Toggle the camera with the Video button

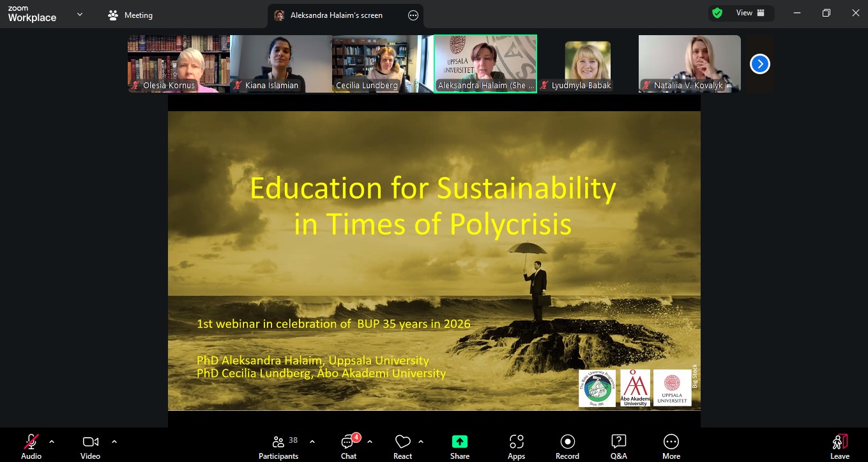tap(90, 446)
